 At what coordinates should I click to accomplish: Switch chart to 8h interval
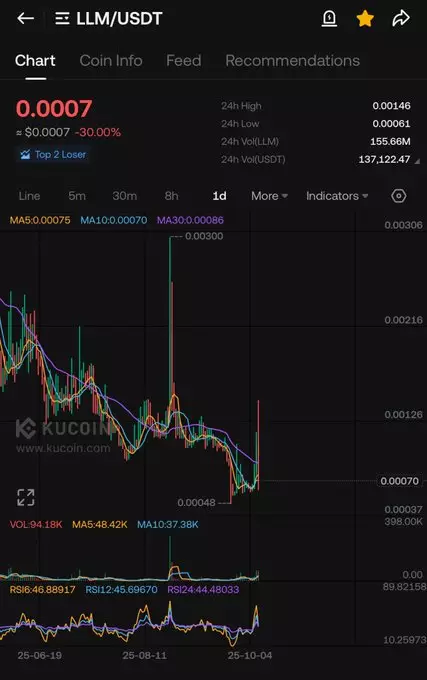pos(171,196)
